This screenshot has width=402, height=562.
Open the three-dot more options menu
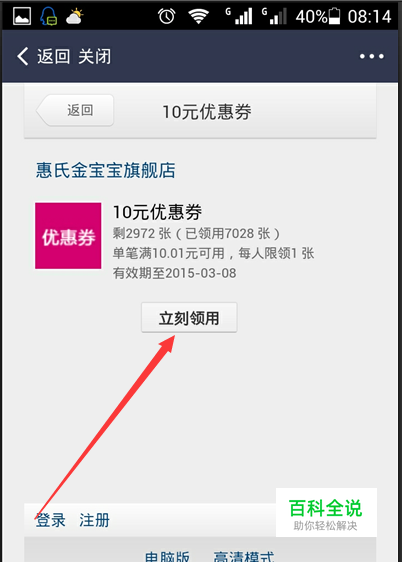click(x=372, y=56)
